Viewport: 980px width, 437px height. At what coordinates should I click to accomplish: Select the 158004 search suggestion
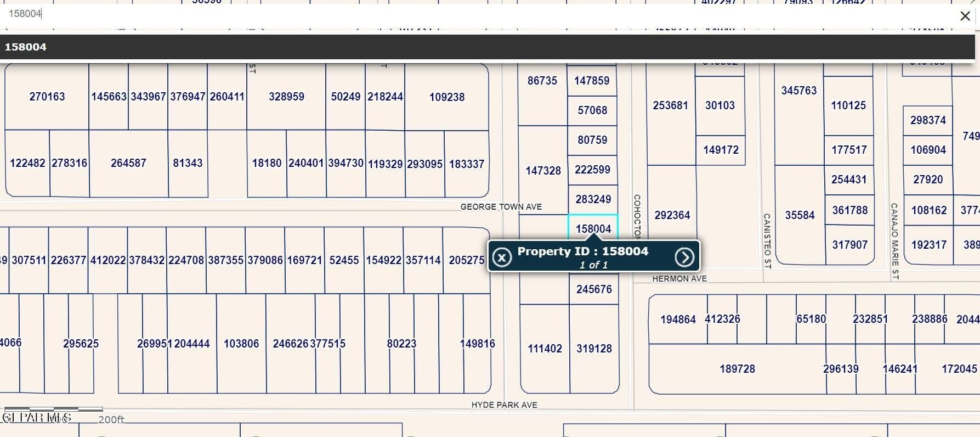coord(26,47)
